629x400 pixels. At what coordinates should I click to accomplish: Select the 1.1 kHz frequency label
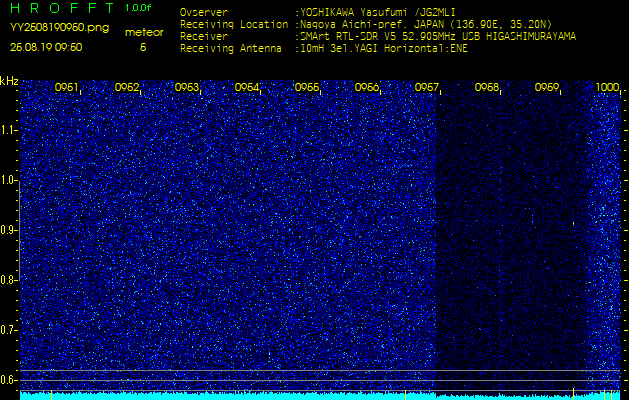point(8,130)
